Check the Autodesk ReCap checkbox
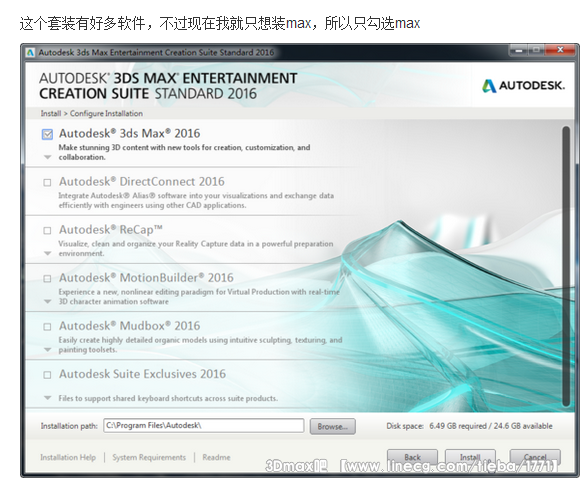 (47, 231)
